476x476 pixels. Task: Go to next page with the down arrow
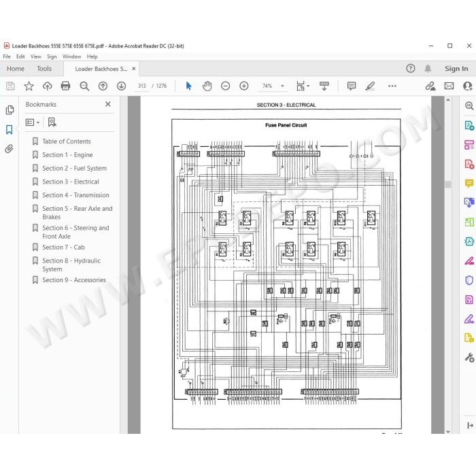[x=122, y=86]
